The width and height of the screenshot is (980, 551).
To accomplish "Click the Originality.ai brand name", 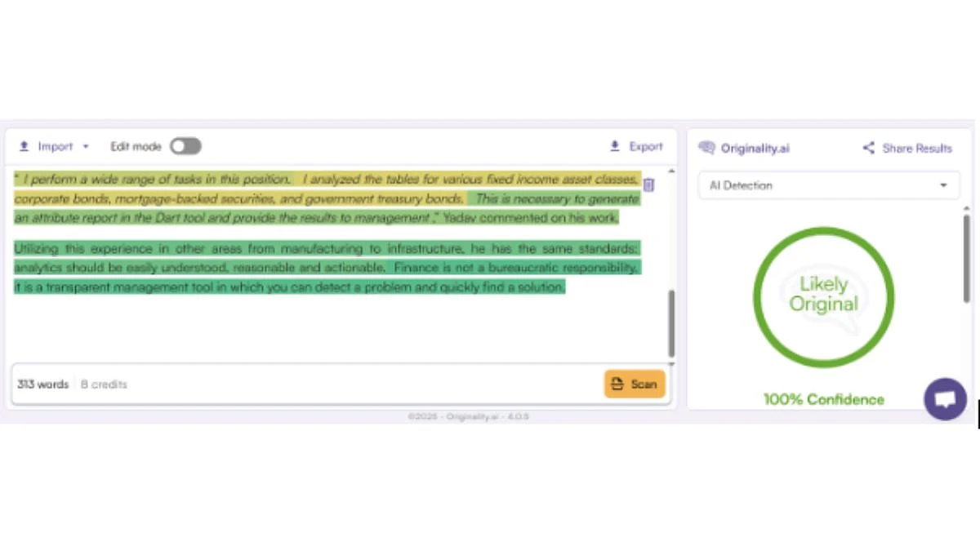I will coord(755,149).
